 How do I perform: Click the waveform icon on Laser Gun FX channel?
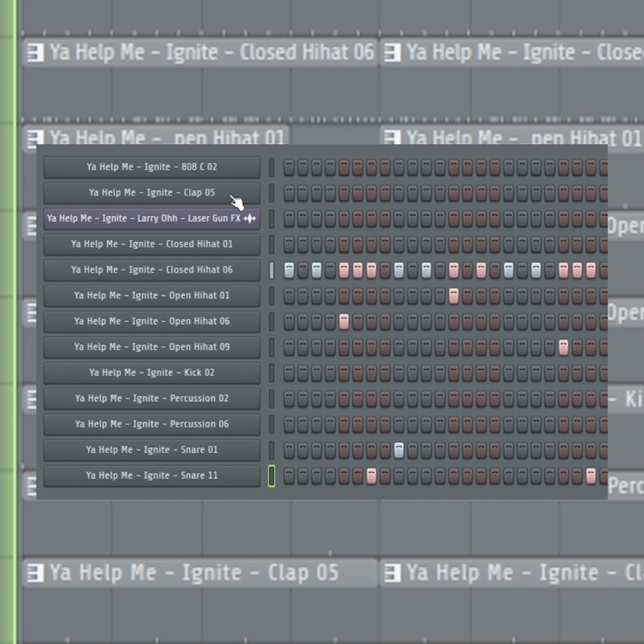pos(250,219)
